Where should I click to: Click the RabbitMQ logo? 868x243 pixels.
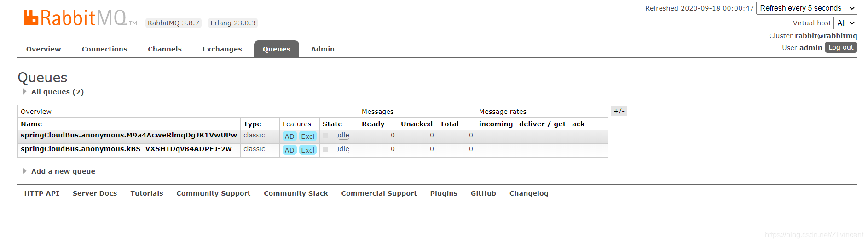pyautogui.click(x=80, y=18)
